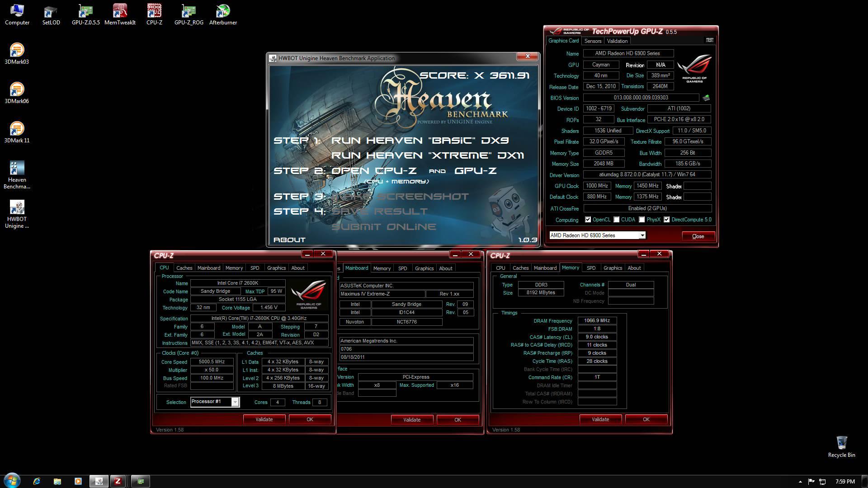
Task: Click Close button in GPU-Z
Action: [x=698, y=236]
